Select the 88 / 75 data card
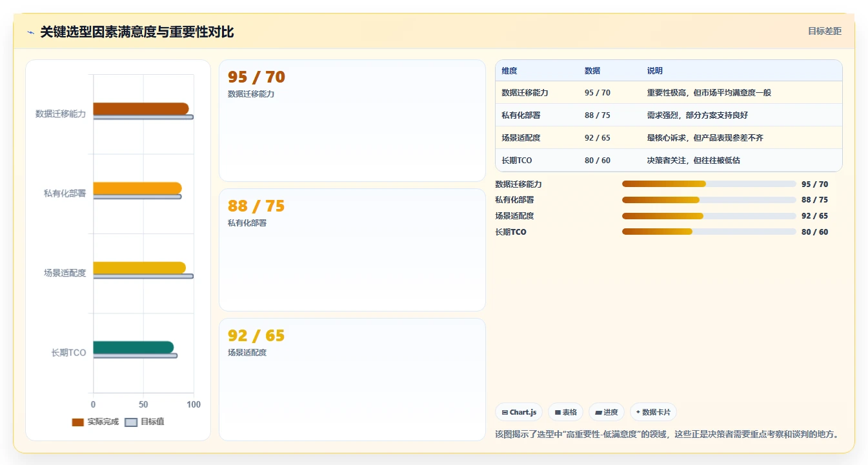868x465 pixels. (x=352, y=250)
